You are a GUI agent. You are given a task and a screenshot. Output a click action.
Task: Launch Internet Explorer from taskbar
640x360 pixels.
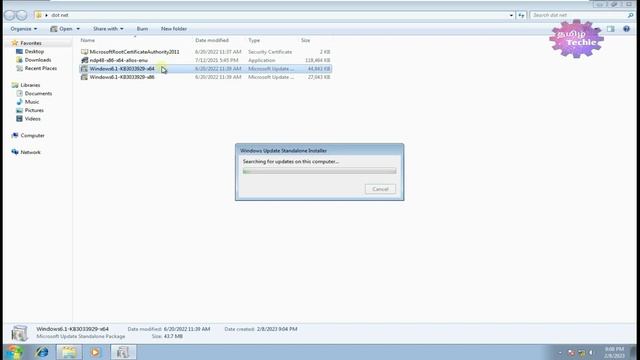pos(42,352)
